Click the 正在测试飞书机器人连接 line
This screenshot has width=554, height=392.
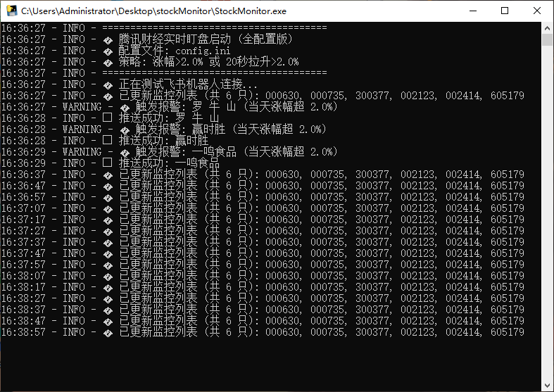click(130, 84)
